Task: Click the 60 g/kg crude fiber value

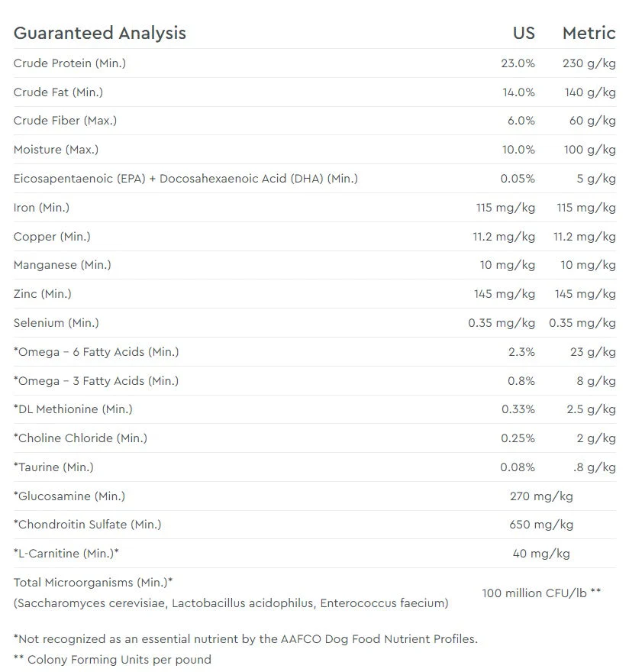Action: pos(592,121)
